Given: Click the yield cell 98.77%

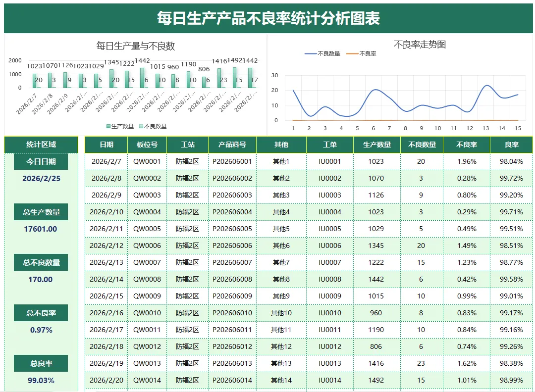Looking at the screenshot, I should tap(511, 262).
